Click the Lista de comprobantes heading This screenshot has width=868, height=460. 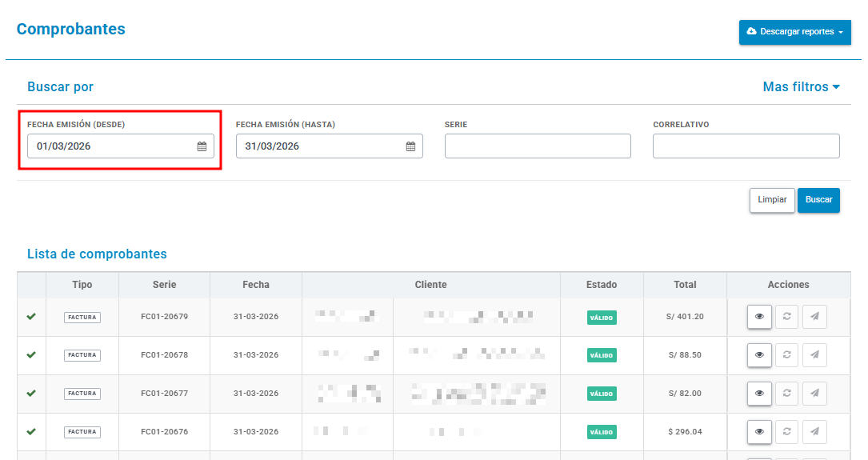[x=97, y=254]
